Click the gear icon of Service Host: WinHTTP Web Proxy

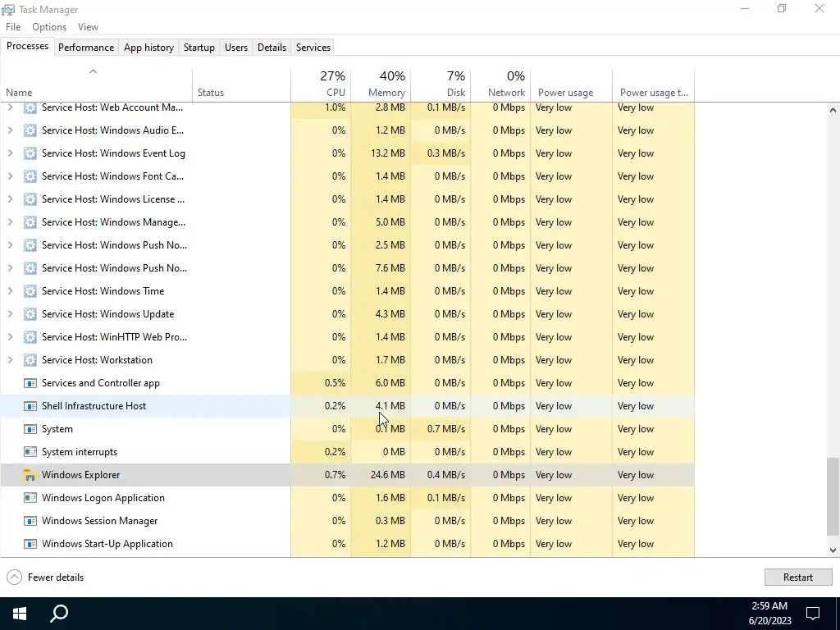(x=30, y=337)
